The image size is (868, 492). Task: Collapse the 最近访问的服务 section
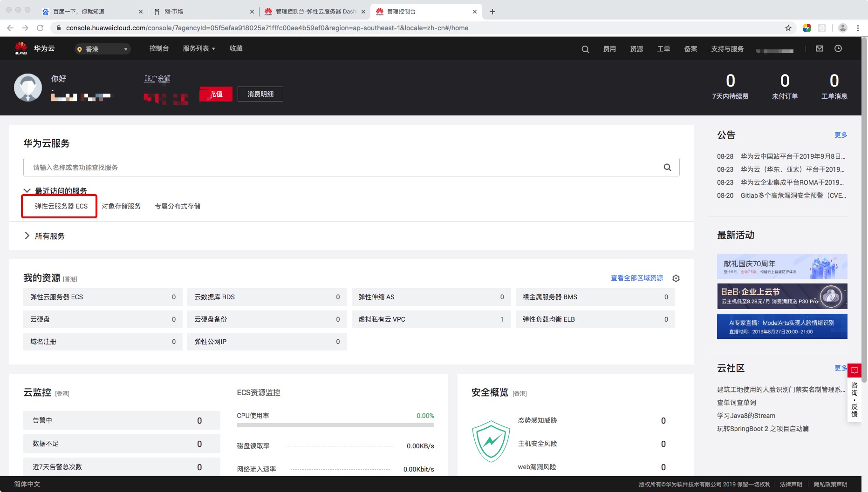(27, 191)
